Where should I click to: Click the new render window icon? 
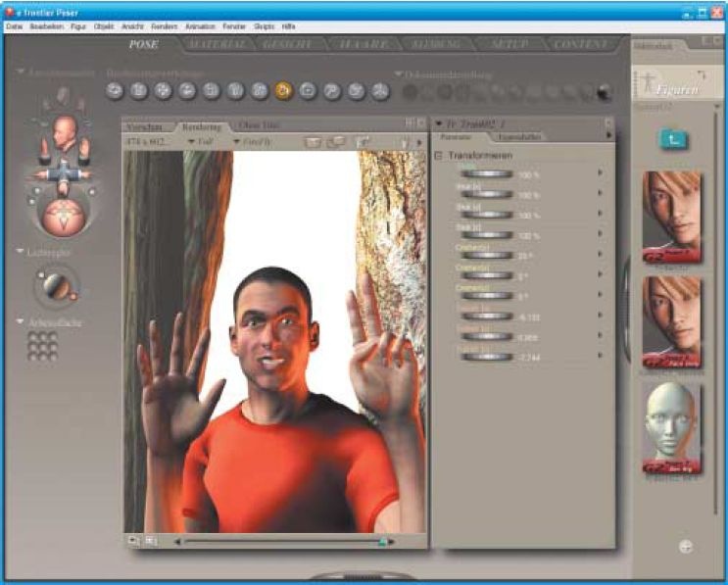pos(336,142)
